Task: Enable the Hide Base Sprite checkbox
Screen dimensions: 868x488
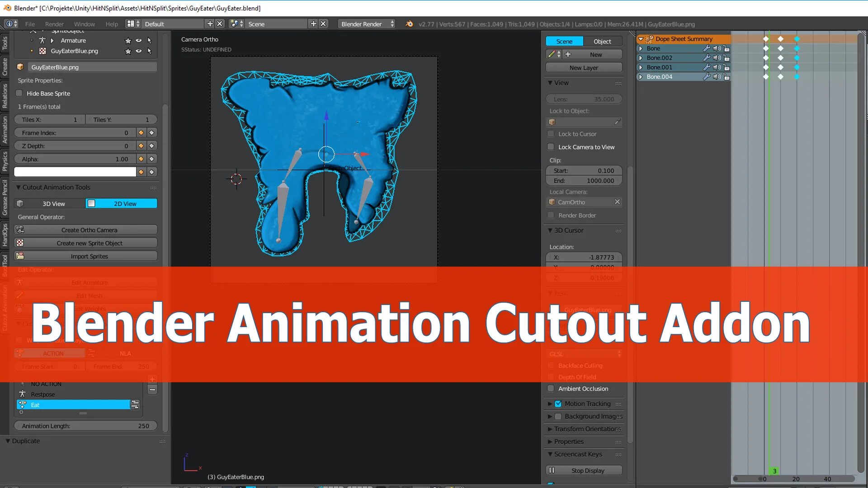Action: [19, 94]
